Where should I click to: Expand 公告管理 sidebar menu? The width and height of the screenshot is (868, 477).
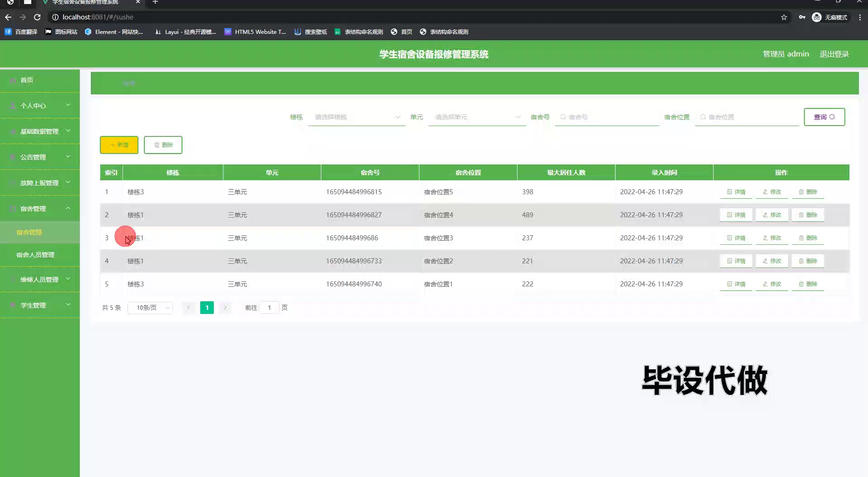pos(40,157)
